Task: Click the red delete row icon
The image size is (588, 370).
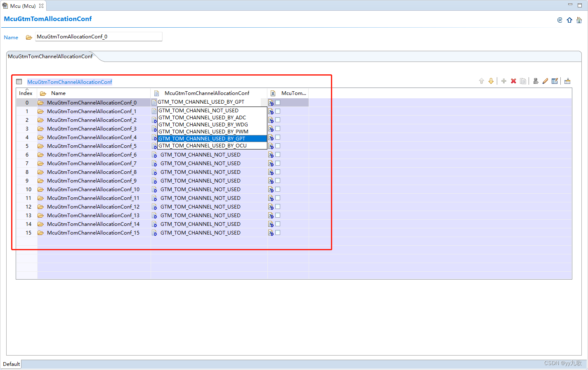Action: [513, 81]
